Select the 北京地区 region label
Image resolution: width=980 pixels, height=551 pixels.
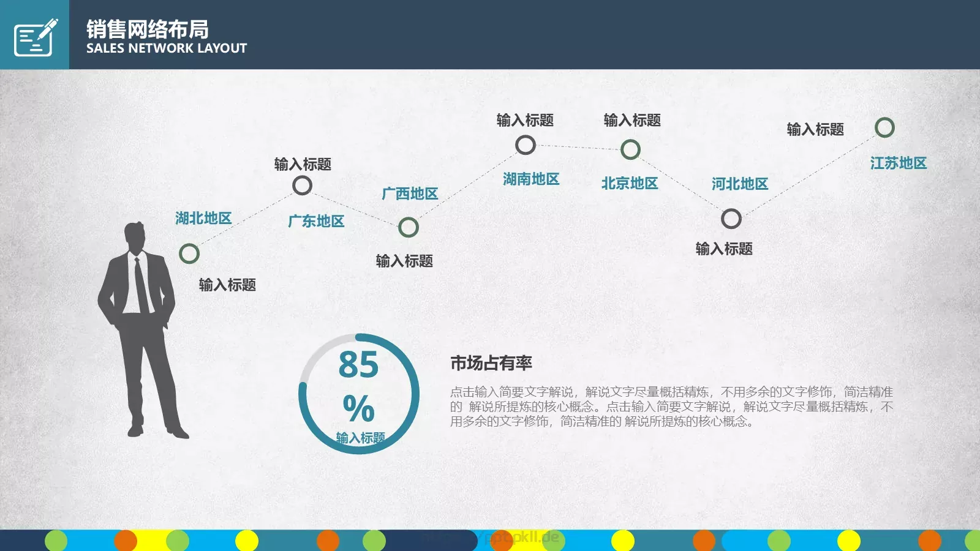click(630, 183)
